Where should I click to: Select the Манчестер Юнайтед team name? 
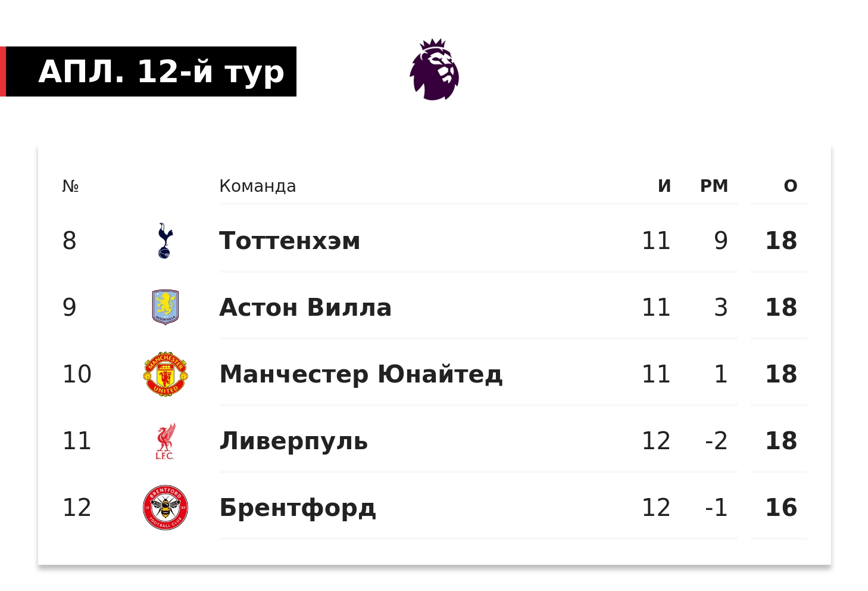(x=361, y=374)
